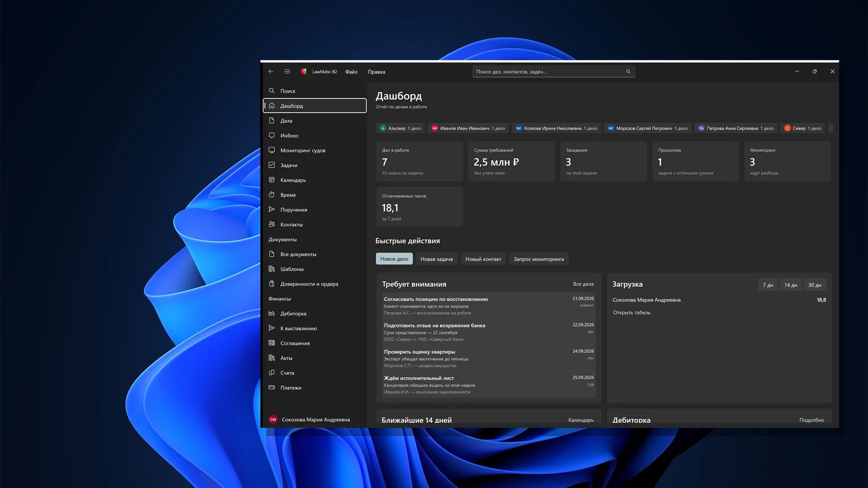Open user profile Соколова Мария Андреевна
Image resolution: width=868 pixels, height=488 pixels.
(315, 420)
